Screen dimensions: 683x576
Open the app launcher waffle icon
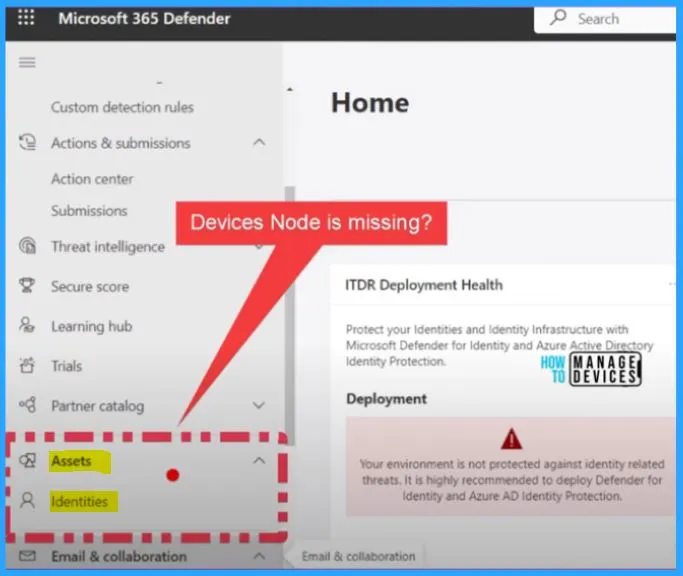[26, 18]
